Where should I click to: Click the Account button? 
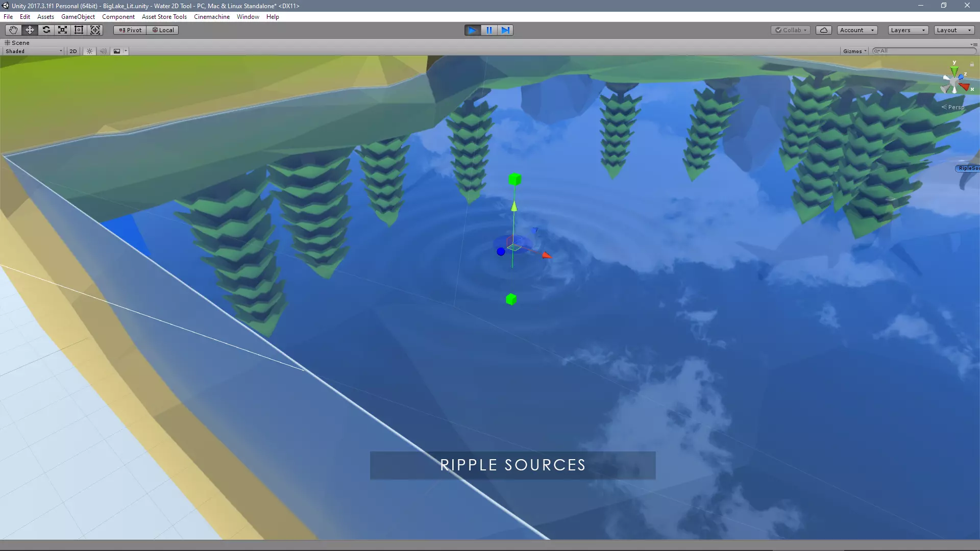857,30
